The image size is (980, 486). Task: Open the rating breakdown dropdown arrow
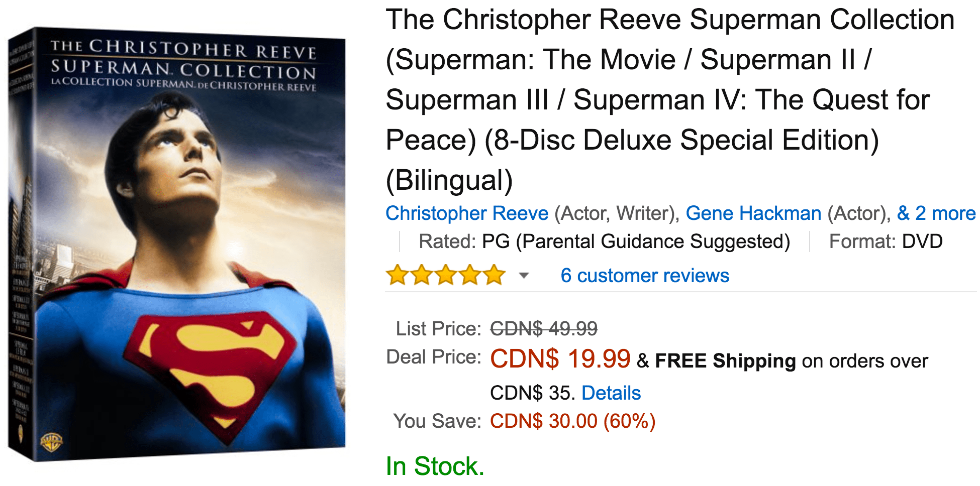[x=524, y=275]
